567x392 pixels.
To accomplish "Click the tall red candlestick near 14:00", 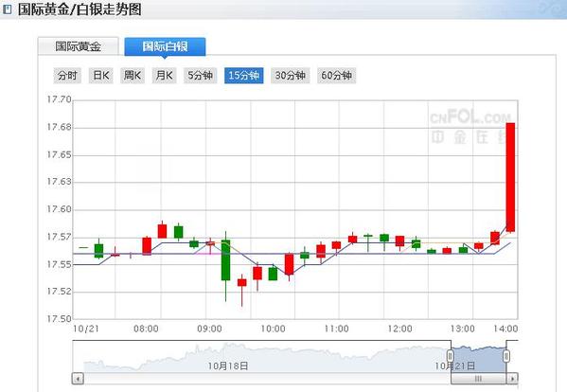I will (510, 177).
